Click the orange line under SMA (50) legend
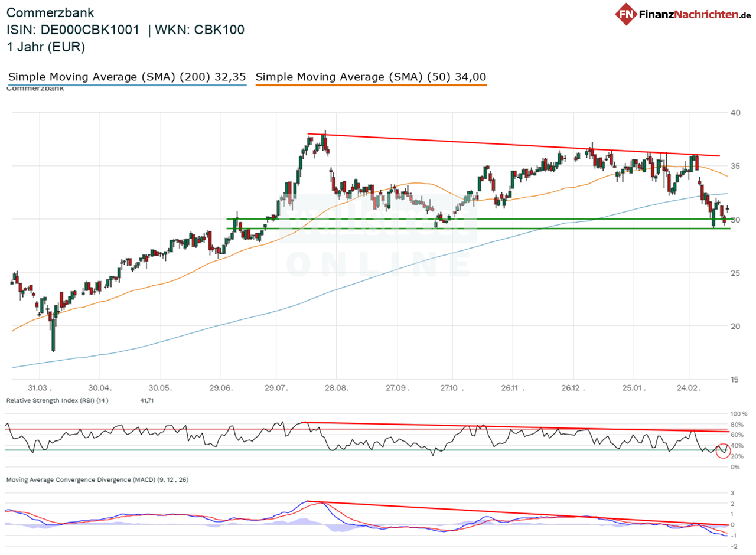Viewport: 756px width, 555px height. 371,86
